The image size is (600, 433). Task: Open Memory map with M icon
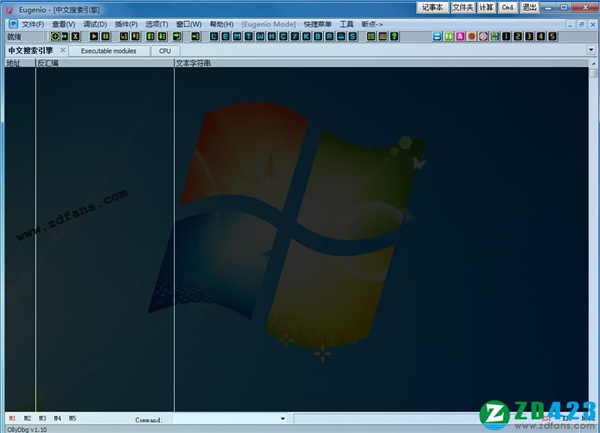pos(237,36)
